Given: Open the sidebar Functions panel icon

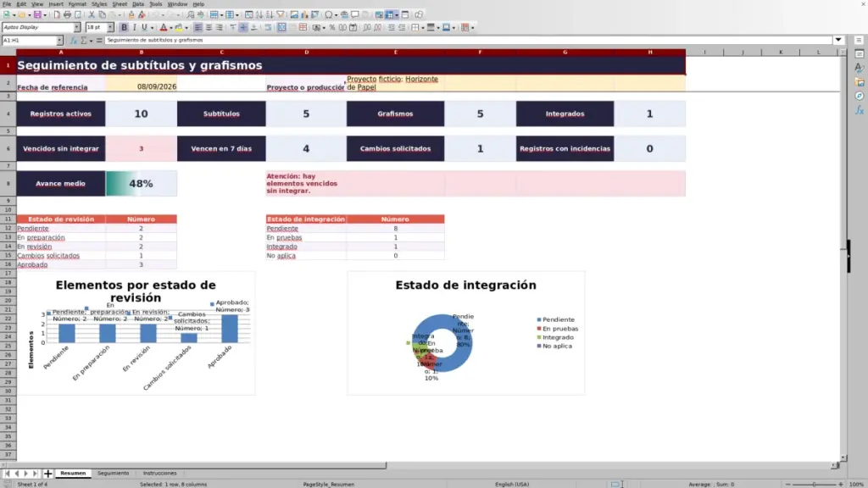Looking at the screenshot, I should (860, 110).
